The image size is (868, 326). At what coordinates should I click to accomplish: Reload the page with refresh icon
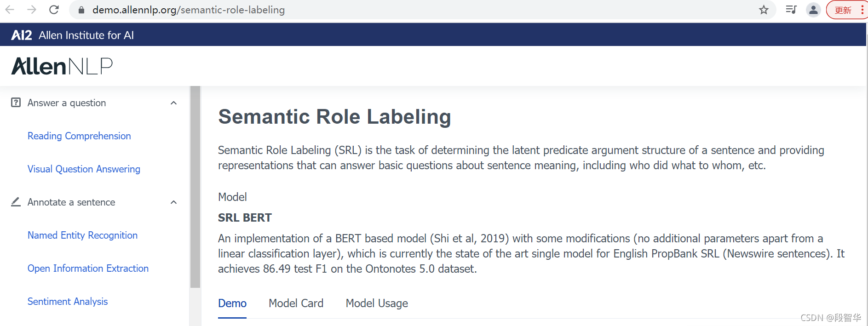54,10
